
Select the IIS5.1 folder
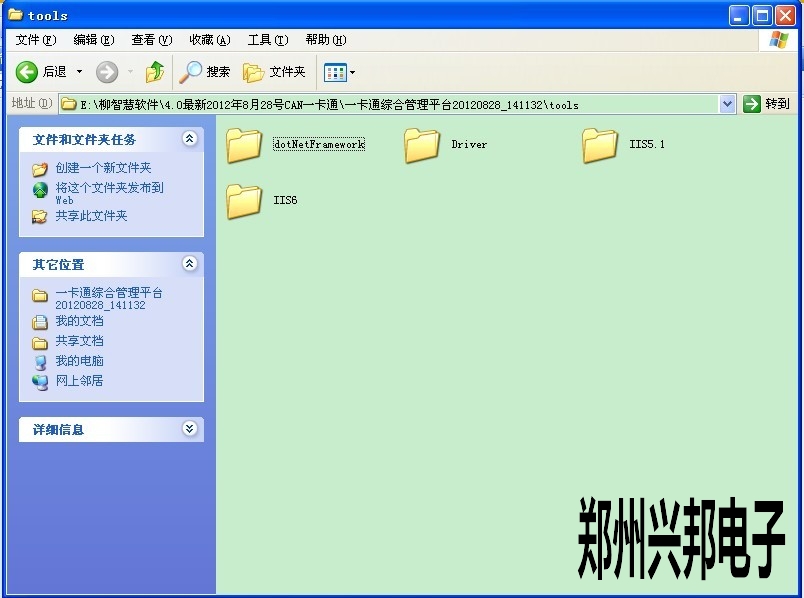(600, 145)
